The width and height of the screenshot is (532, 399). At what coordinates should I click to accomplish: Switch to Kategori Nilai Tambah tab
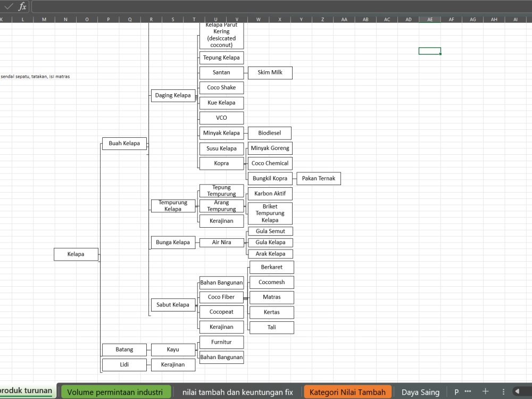347,392
